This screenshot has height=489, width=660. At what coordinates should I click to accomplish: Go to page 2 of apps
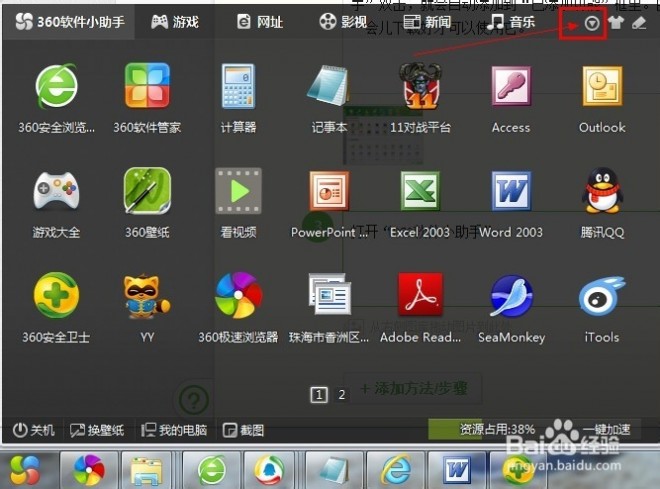[341, 394]
